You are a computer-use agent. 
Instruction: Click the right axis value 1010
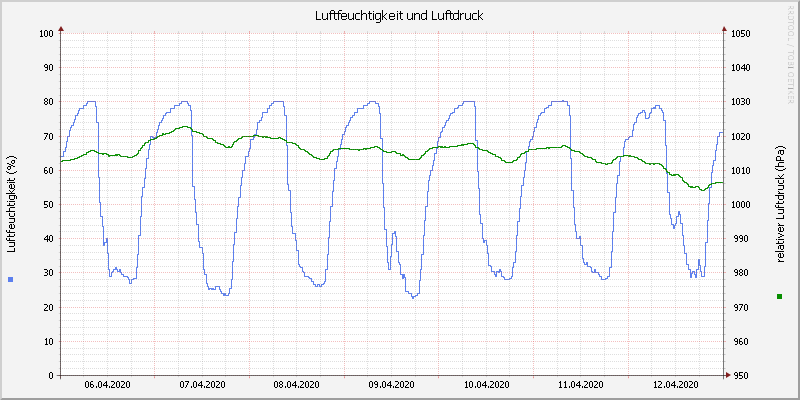pyautogui.click(x=740, y=170)
